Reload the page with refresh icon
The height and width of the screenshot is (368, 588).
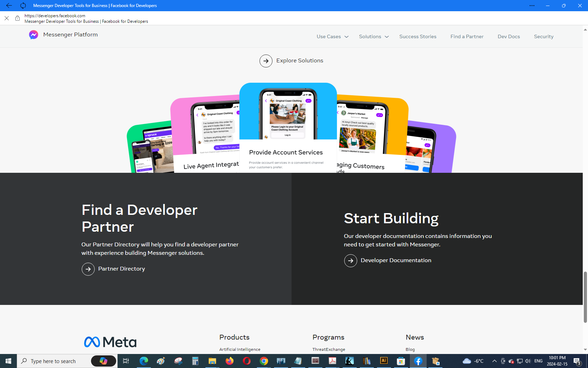pos(23,6)
